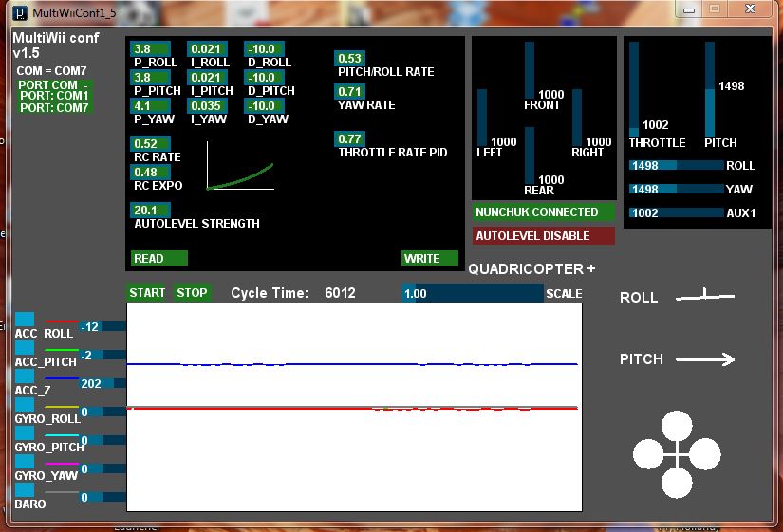
Task: Select serial port COM7
Action: click(x=55, y=108)
